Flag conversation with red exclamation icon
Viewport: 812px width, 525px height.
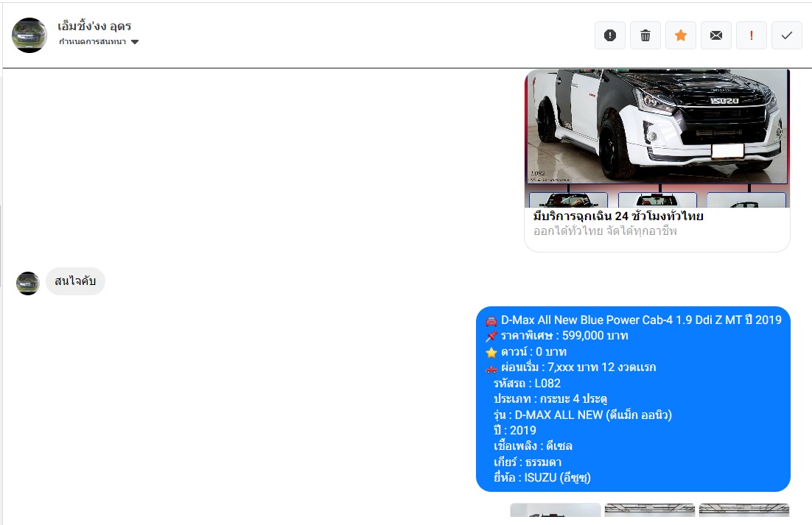pyautogui.click(x=752, y=35)
